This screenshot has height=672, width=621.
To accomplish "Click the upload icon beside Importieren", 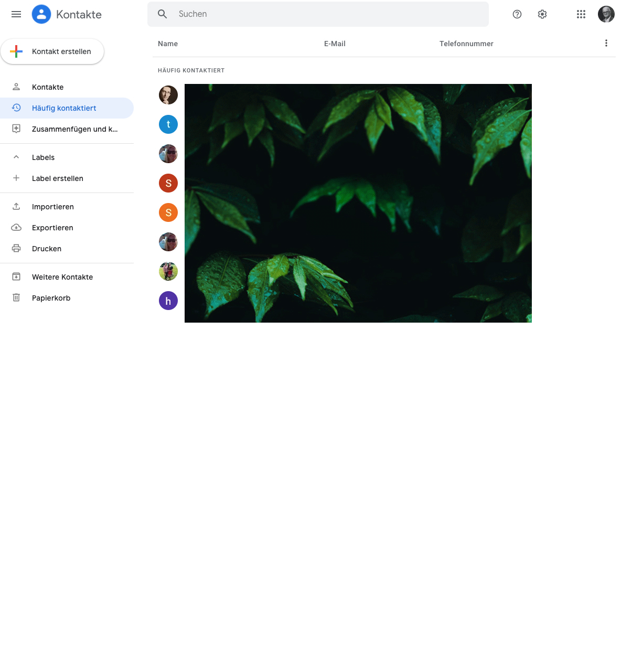I will pyautogui.click(x=16, y=206).
